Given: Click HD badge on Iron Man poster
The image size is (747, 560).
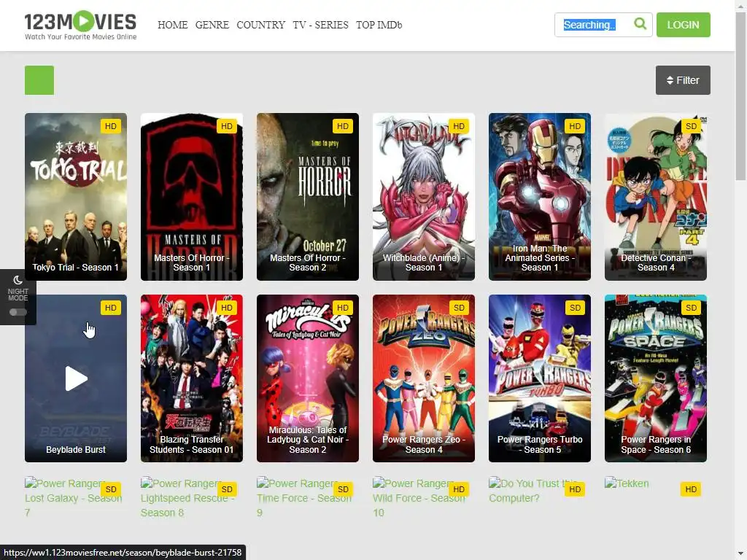Looking at the screenshot, I should coord(575,126).
